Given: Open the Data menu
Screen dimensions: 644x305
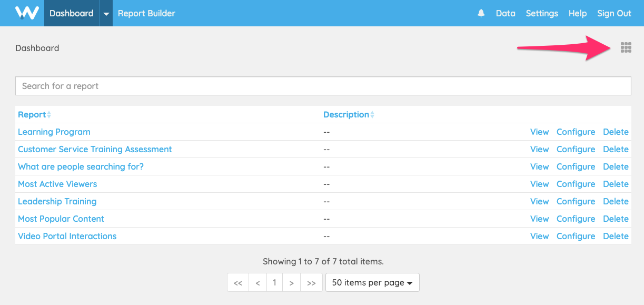Looking at the screenshot, I should coord(506,13).
